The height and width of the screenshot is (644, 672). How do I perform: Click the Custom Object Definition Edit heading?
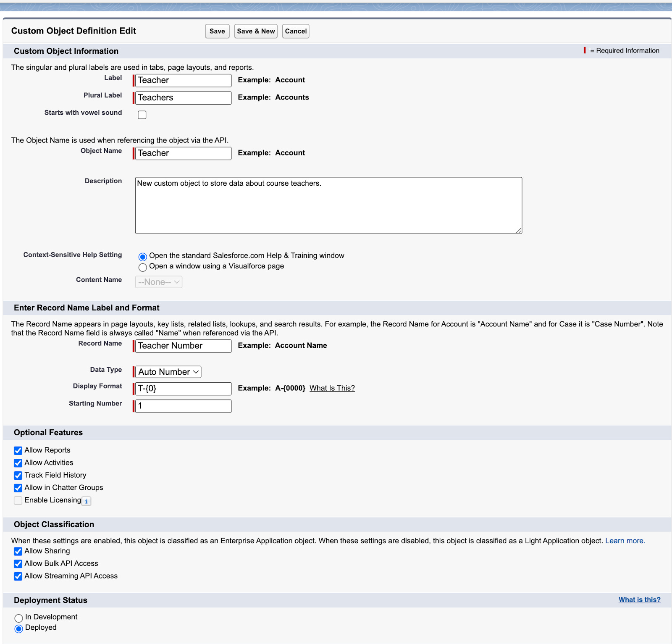click(73, 31)
